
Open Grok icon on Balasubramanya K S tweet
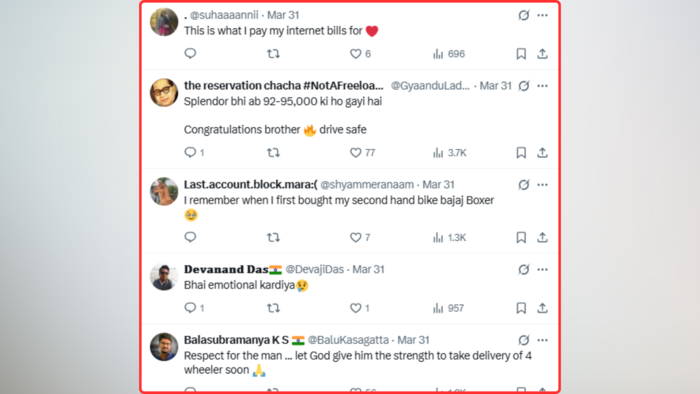click(x=524, y=340)
